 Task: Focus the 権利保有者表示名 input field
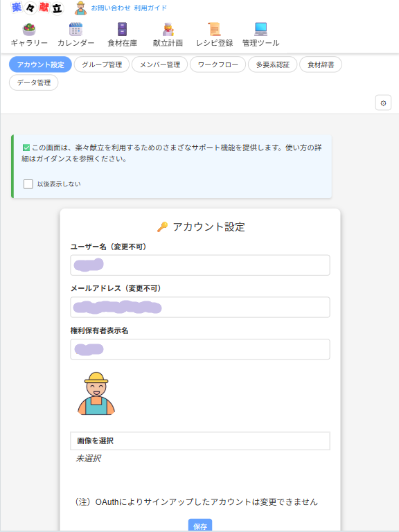point(200,349)
